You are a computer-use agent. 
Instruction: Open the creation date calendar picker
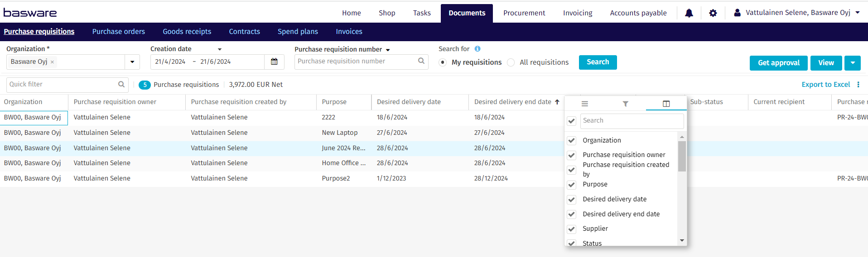274,62
